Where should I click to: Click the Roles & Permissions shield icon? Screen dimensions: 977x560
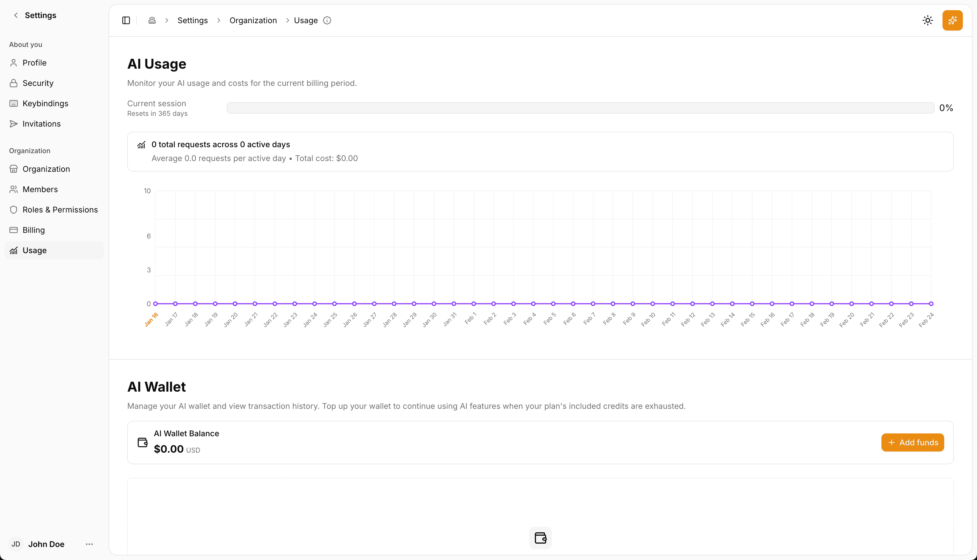14,210
